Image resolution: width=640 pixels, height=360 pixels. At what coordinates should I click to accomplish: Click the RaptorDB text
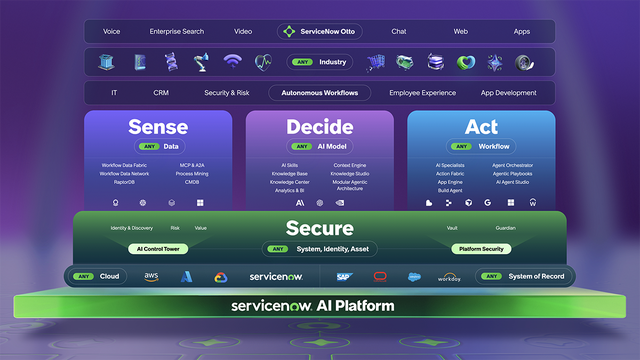coord(124,182)
